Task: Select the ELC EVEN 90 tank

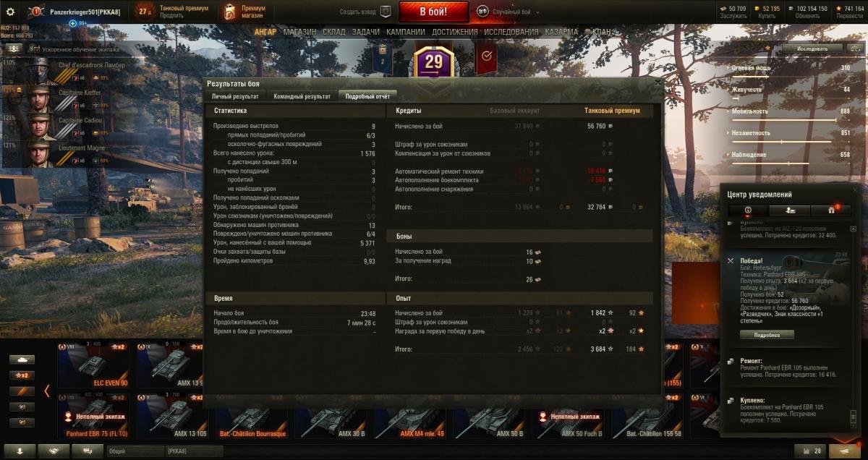Action: (x=95, y=366)
